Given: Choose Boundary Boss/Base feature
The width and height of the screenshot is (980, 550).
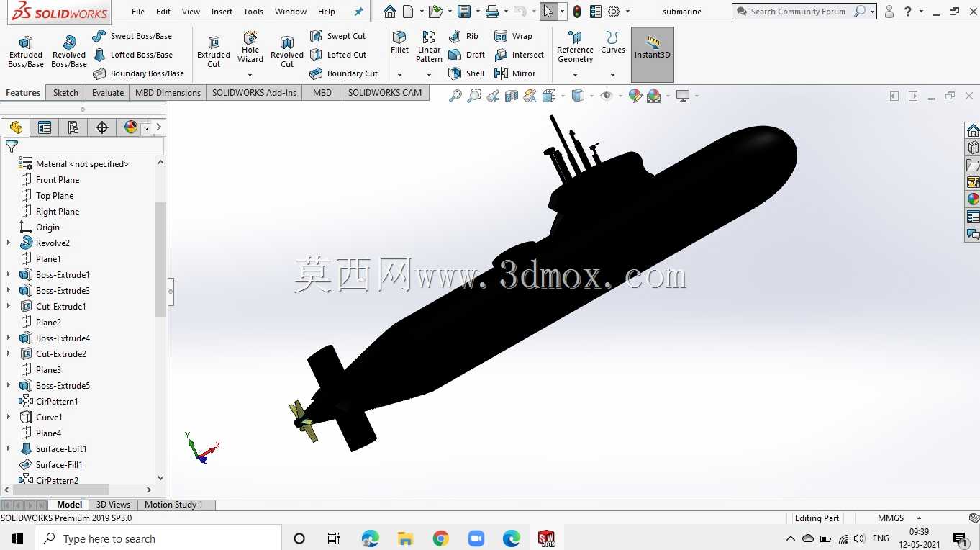Looking at the screenshot, I should pyautogui.click(x=139, y=73).
